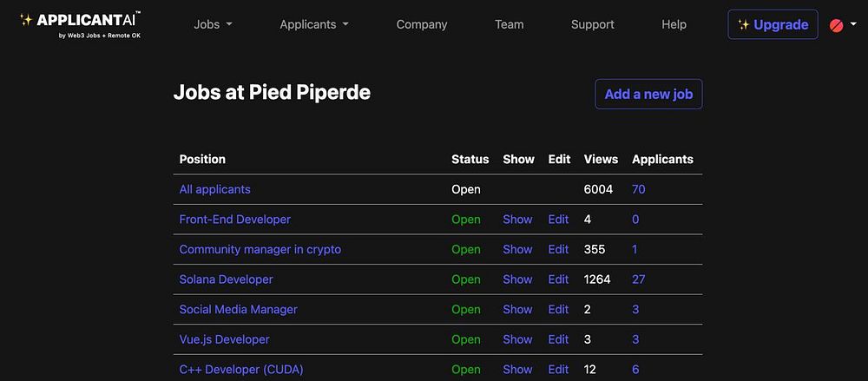Show the Solana Developer job

tap(517, 279)
